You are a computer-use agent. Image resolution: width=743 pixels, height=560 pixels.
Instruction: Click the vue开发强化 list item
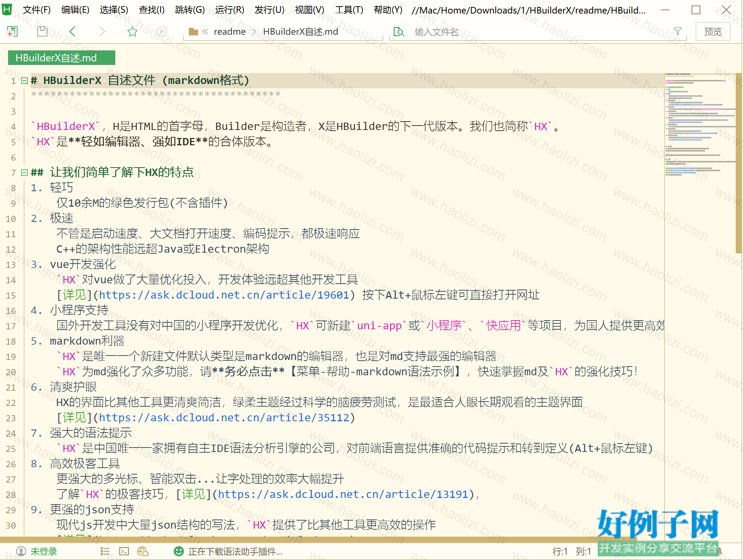tap(83, 264)
